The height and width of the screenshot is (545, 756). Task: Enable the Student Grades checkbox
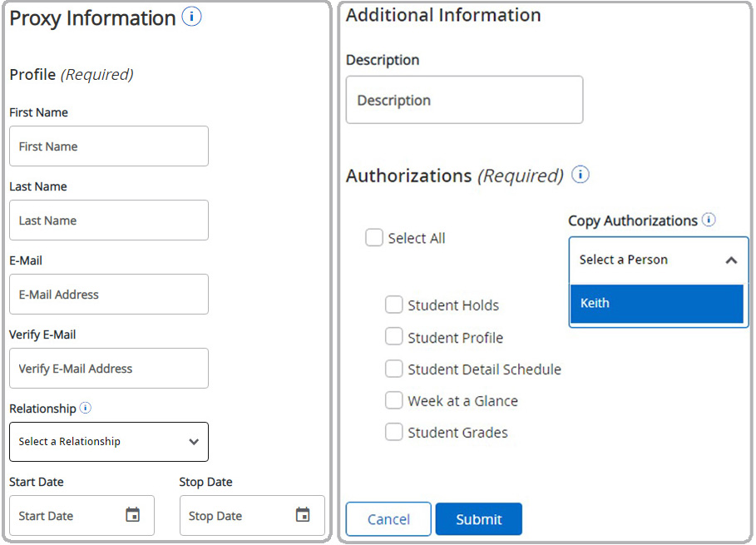pos(393,432)
